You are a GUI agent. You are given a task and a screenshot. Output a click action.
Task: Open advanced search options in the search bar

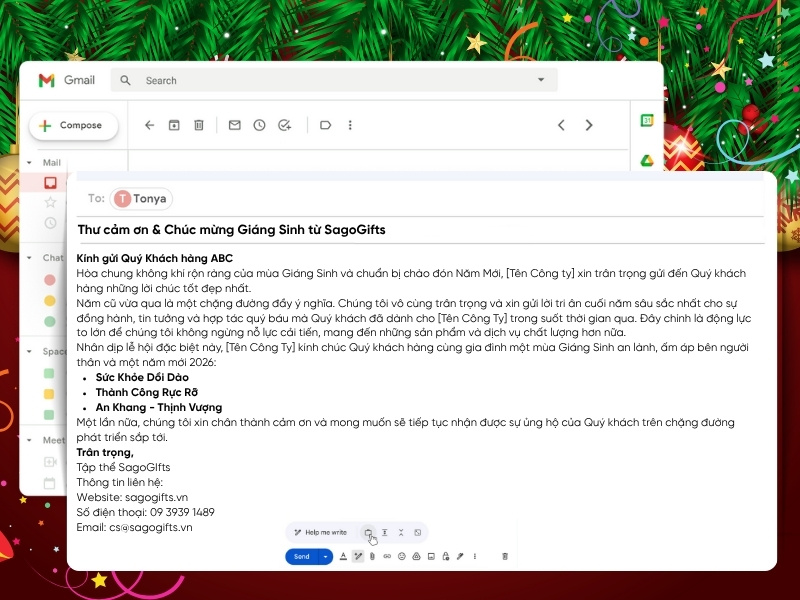(540, 80)
